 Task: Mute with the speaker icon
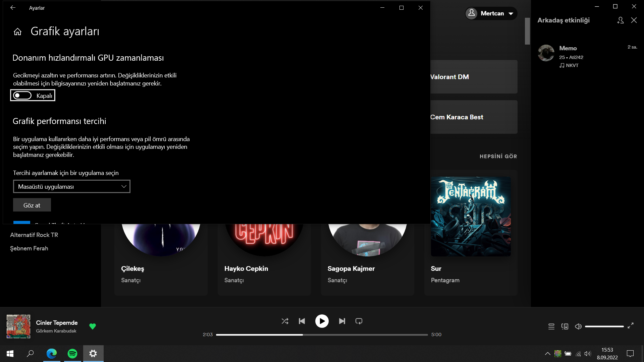pyautogui.click(x=578, y=326)
